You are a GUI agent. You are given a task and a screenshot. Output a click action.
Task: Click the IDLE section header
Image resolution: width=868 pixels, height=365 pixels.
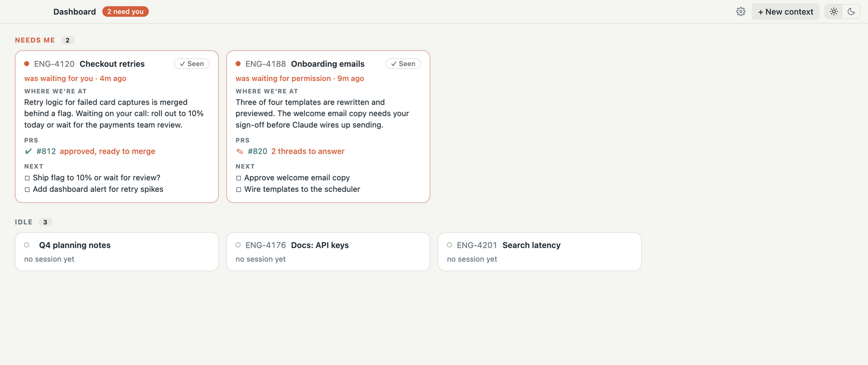tap(24, 222)
